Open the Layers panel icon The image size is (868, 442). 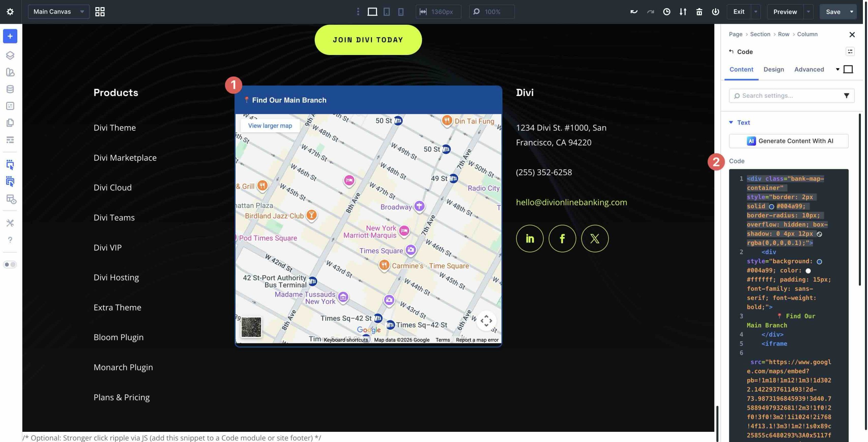[x=10, y=55]
